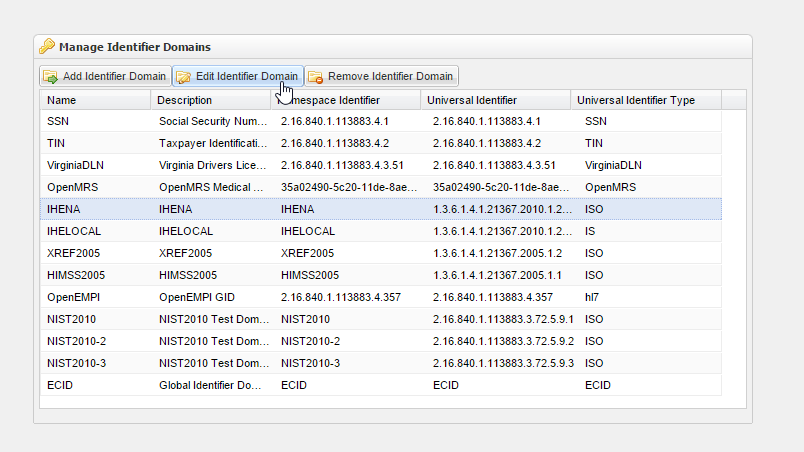The image size is (804, 452).
Task: Click the Edit Identifier Domain button label
Action: coord(247,76)
